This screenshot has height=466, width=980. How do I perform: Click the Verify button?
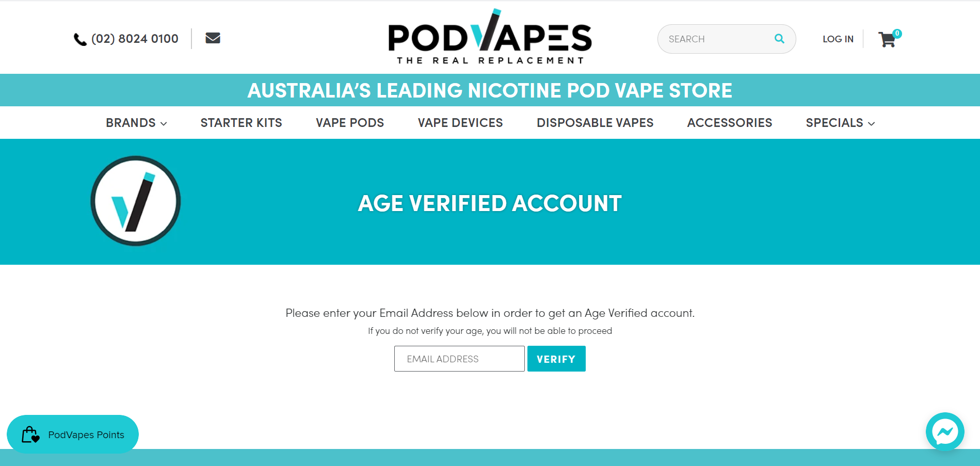tap(556, 359)
